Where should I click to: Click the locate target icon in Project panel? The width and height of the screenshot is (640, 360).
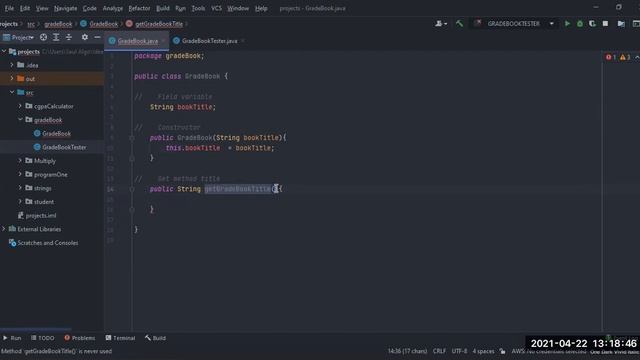43,37
